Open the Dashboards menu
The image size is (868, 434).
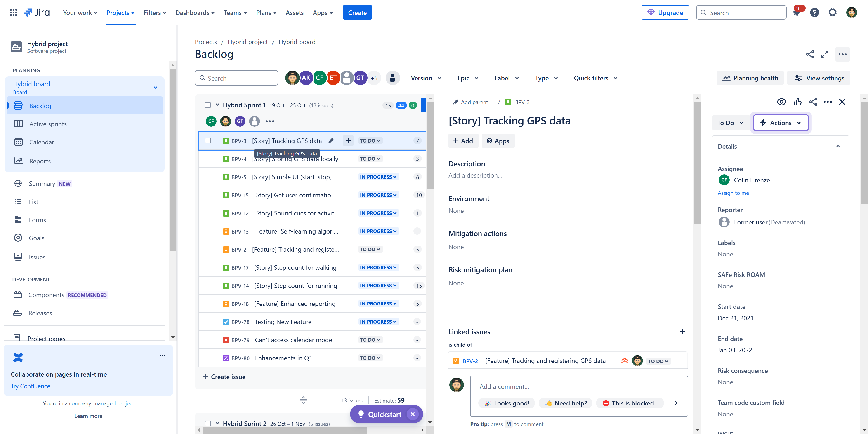click(195, 12)
